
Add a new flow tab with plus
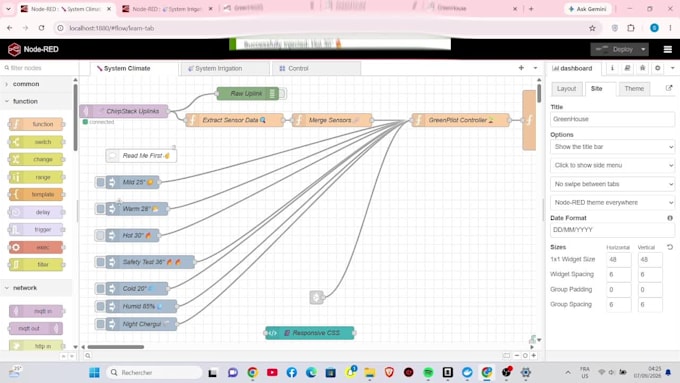pos(521,68)
